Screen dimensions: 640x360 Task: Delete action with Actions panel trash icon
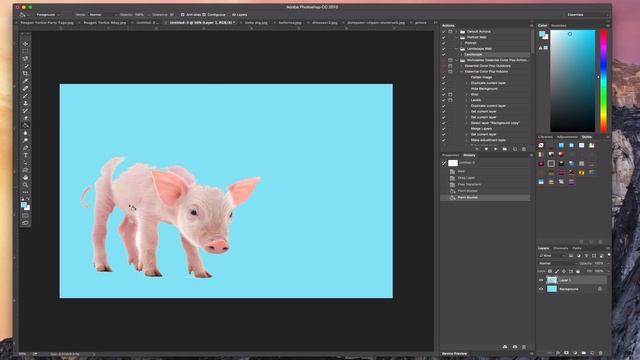[524, 149]
